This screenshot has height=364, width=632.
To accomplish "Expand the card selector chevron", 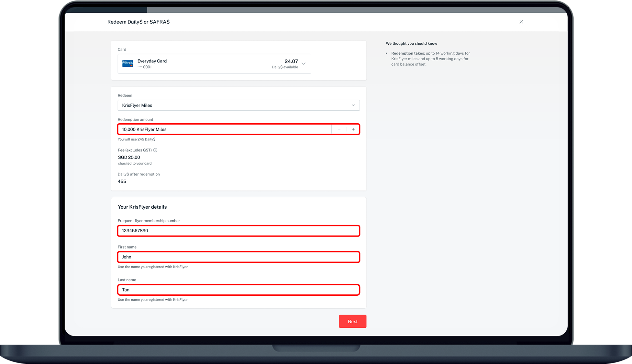I will click(x=304, y=63).
